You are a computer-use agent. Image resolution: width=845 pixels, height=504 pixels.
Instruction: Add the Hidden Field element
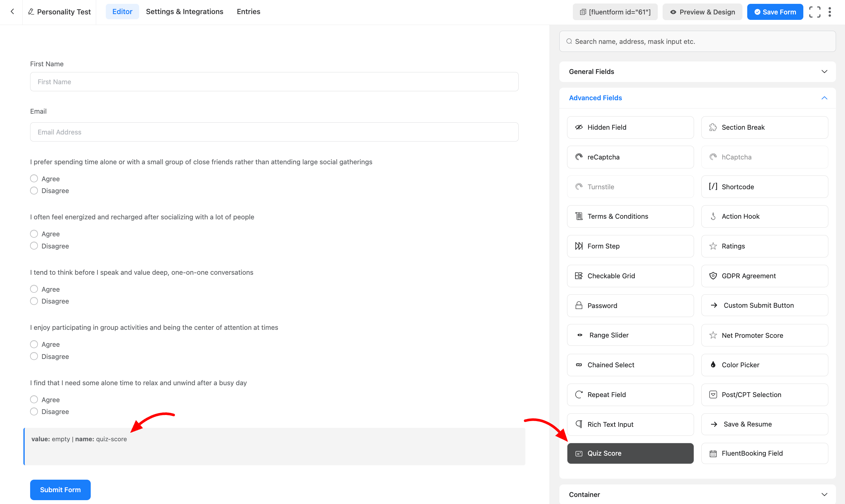pos(630,127)
